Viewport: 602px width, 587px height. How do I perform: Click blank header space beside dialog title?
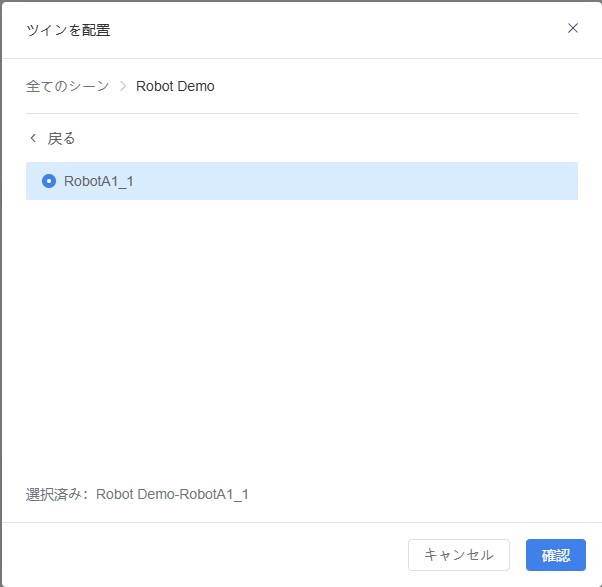pos(330,29)
